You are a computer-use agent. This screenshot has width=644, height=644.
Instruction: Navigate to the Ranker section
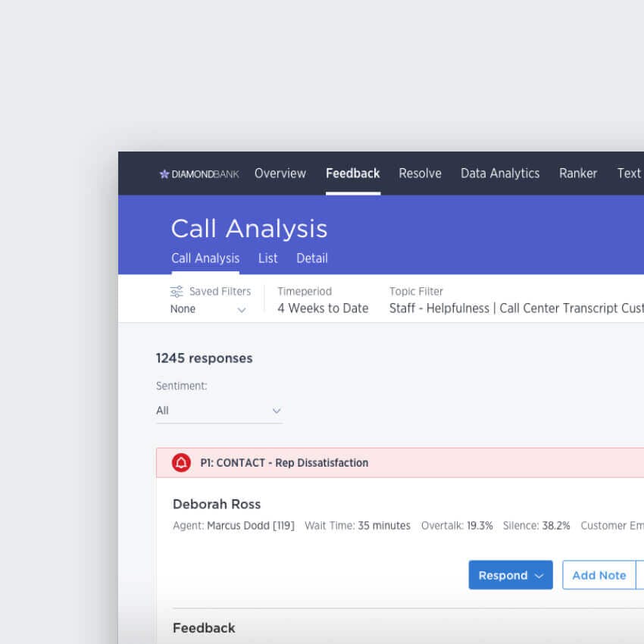[x=578, y=174]
